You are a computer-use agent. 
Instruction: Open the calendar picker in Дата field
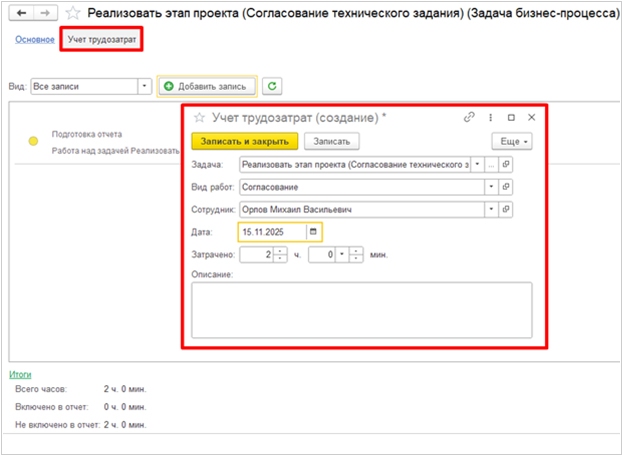tap(313, 231)
